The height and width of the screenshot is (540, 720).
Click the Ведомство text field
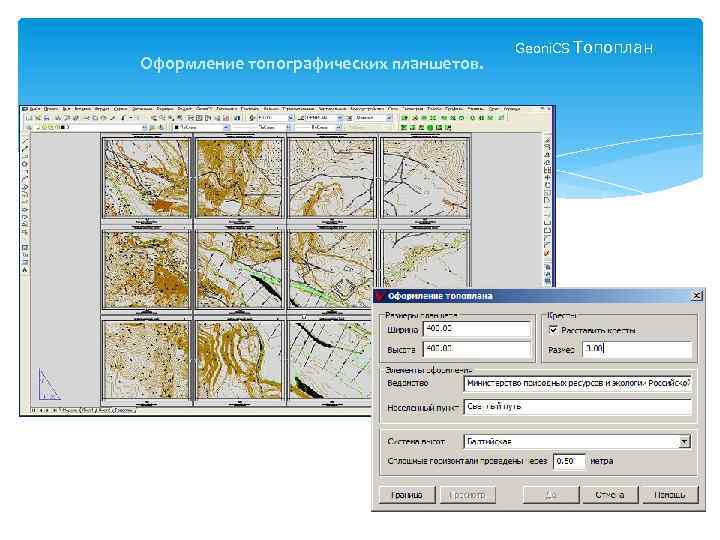pos(578,383)
